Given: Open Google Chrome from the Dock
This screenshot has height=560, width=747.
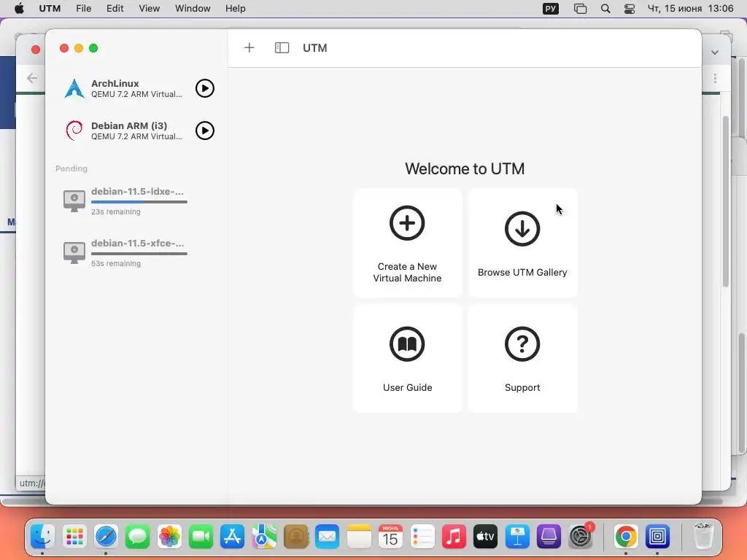Looking at the screenshot, I should click(626, 537).
